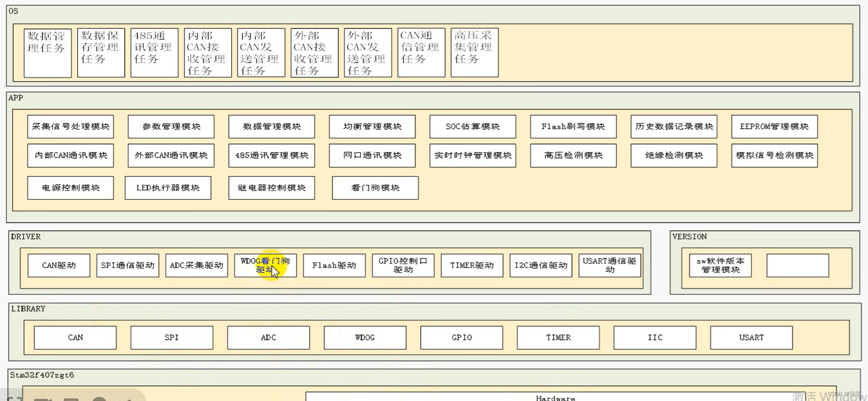
Task: Click the USART通信驱动 box
Action: point(610,266)
